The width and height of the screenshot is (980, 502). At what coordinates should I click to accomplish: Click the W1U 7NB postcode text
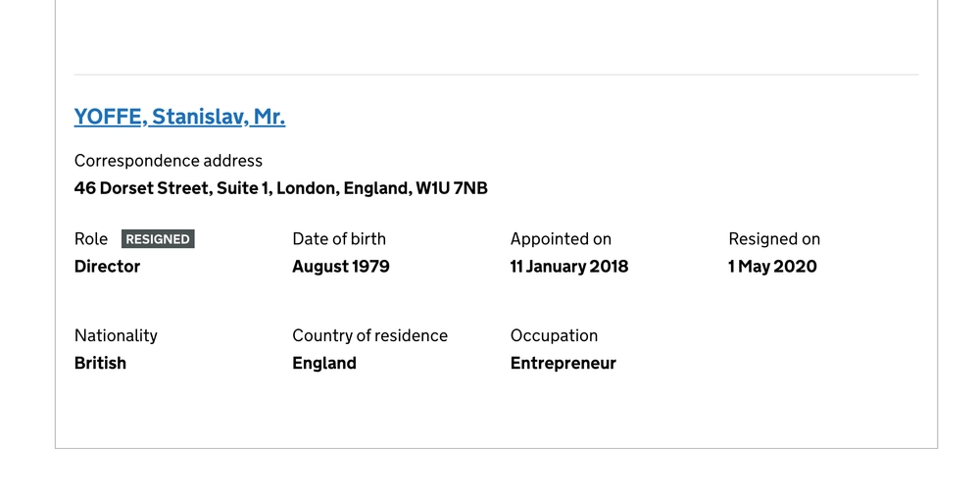click(x=452, y=188)
